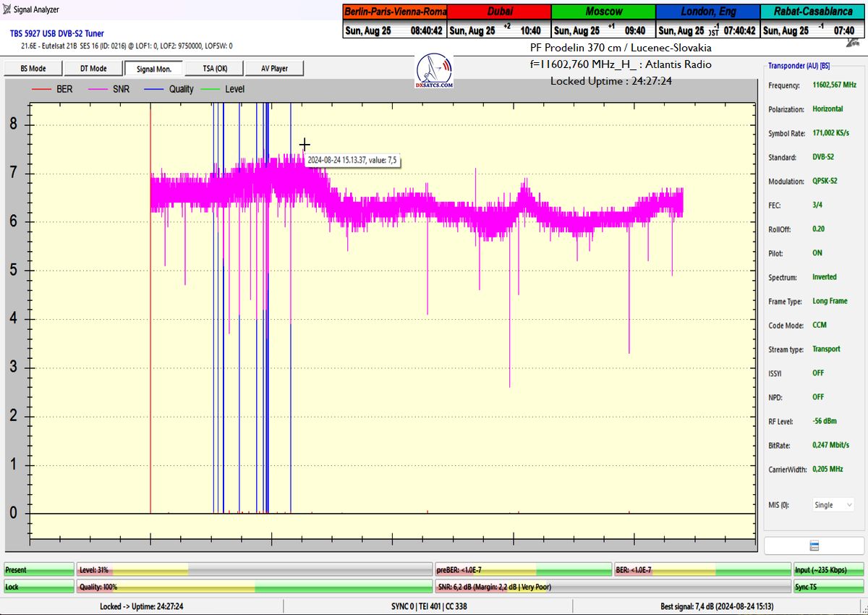This screenshot has width=868, height=615.
Task: Click the red BER legend line
Action: pos(41,89)
